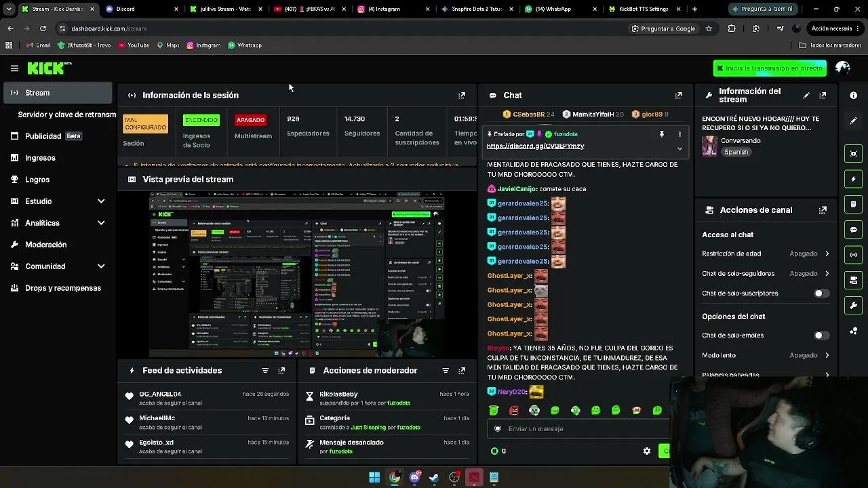Pop out the Chat panel
Viewport: 868px width, 488px height.
pos(678,96)
